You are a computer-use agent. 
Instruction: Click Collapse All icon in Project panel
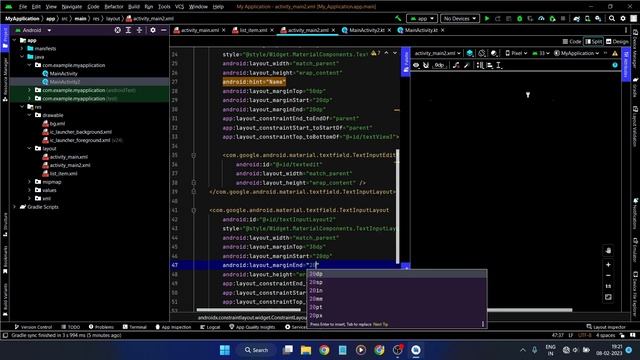139,30
